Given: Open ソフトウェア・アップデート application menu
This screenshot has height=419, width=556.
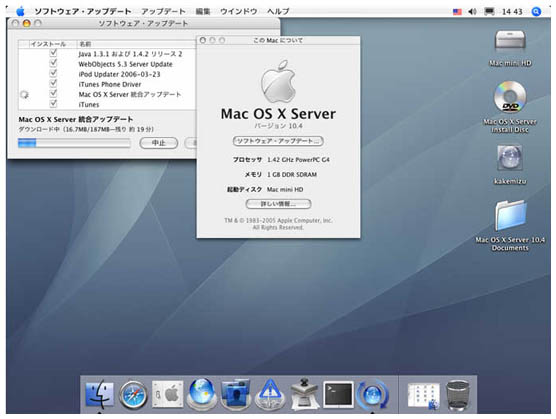Looking at the screenshot, I should tap(83, 11).
